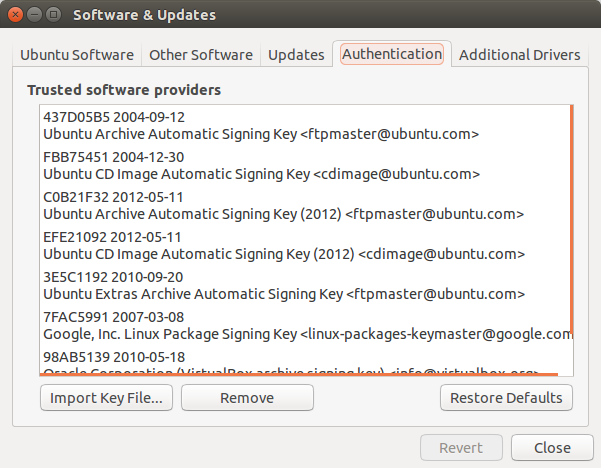This screenshot has height=468, width=601.
Task: Select key EFE21092 CD Image Key (2012)
Action: [305, 246]
